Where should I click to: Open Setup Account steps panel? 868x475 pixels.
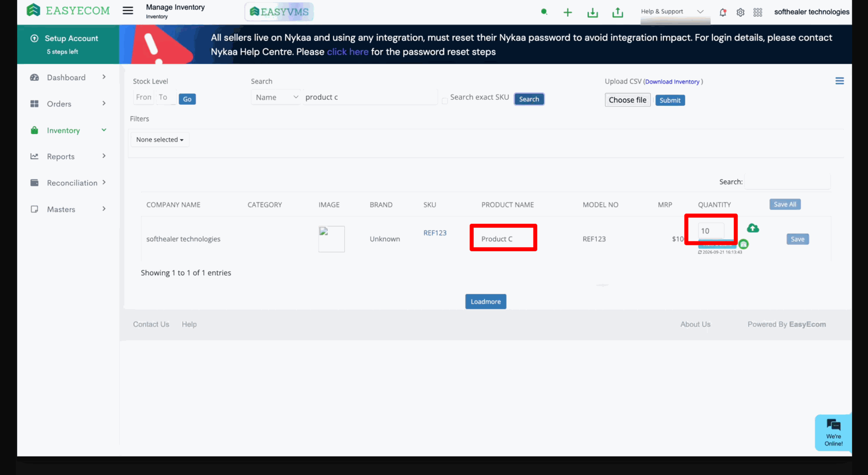point(68,44)
